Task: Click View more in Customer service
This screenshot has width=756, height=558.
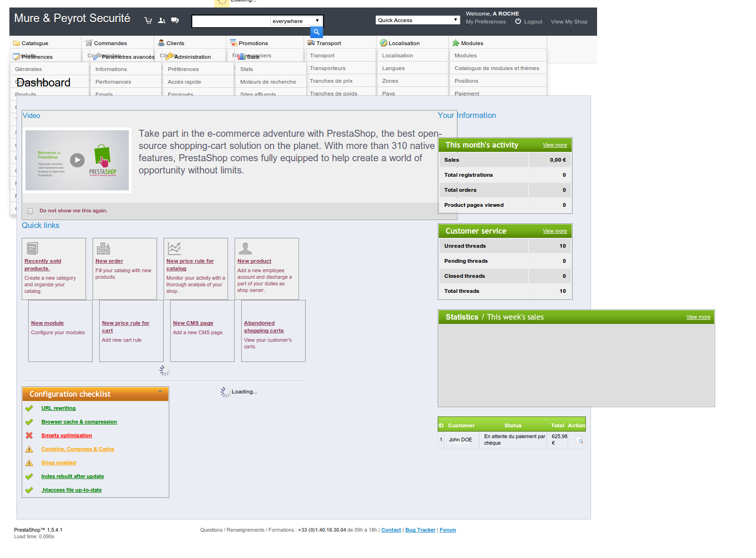Action: (x=555, y=231)
